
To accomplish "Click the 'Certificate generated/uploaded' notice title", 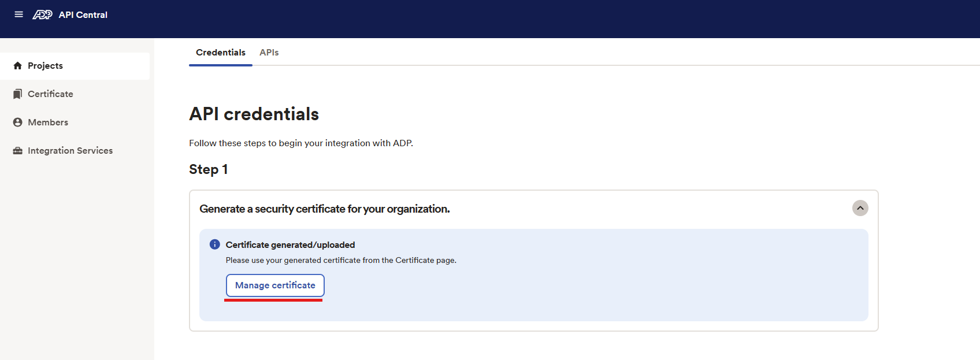I will coord(290,245).
